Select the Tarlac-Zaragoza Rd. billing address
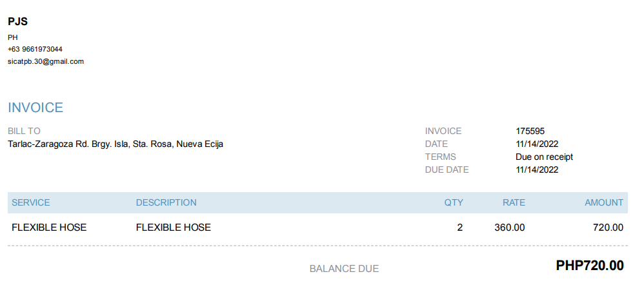644x292 pixels. tap(116, 144)
